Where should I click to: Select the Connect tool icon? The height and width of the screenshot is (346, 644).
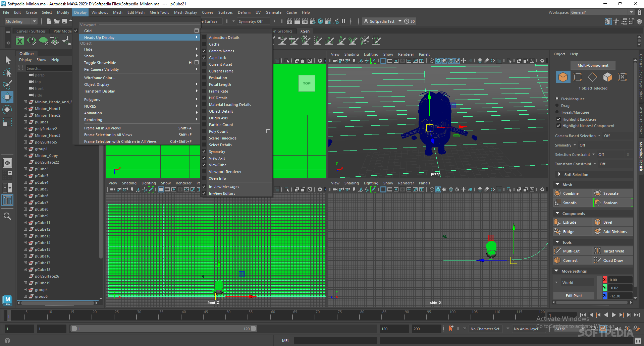557,261
